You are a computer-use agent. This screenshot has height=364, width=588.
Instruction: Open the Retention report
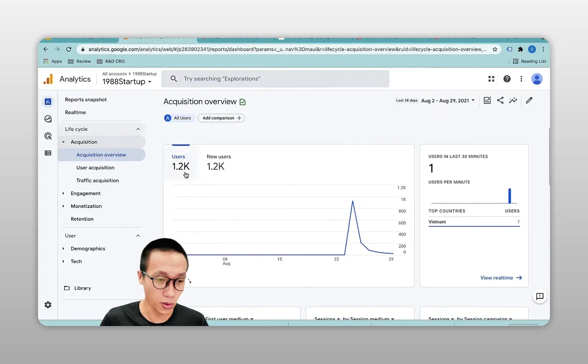tap(82, 219)
